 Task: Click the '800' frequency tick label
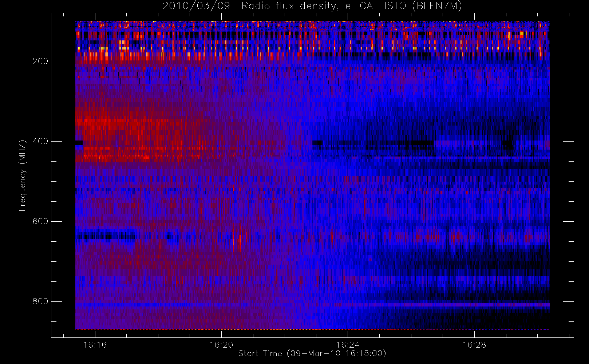pyautogui.click(x=40, y=301)
